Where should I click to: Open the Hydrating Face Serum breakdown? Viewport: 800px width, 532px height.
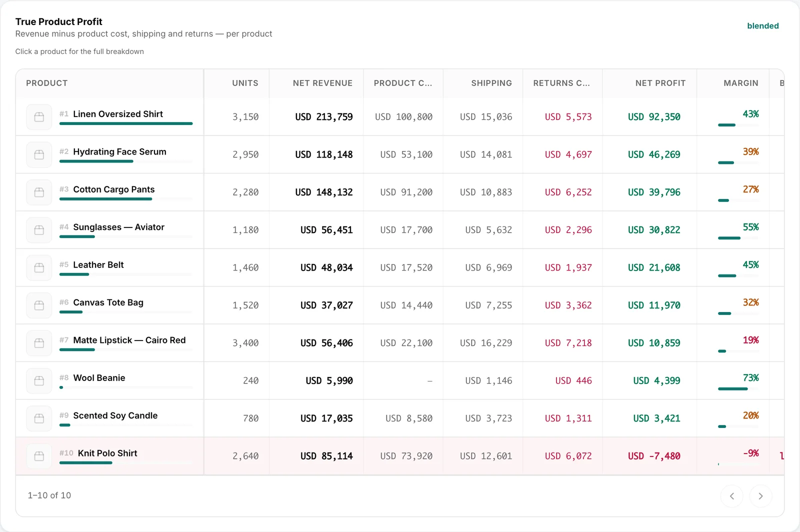pos(119,151)
